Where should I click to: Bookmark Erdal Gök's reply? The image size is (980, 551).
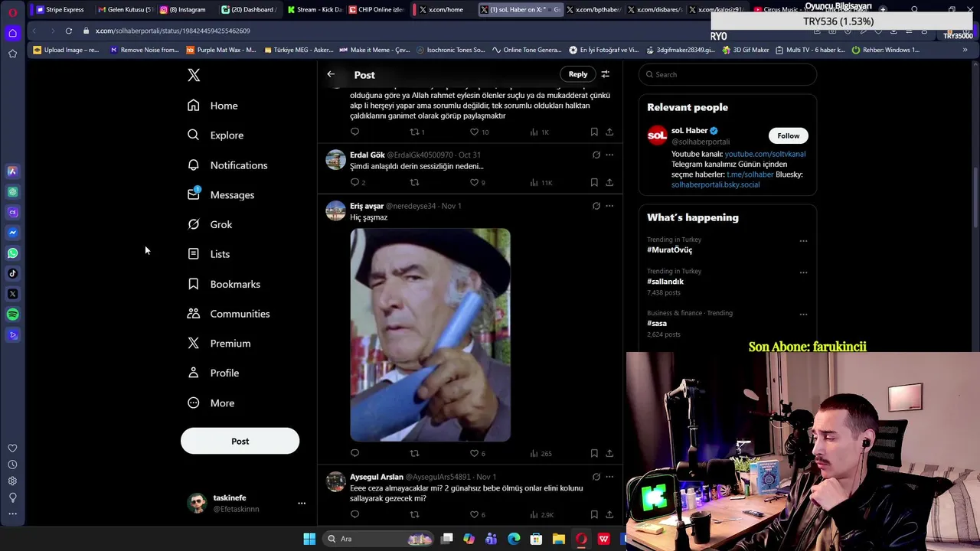594,182
